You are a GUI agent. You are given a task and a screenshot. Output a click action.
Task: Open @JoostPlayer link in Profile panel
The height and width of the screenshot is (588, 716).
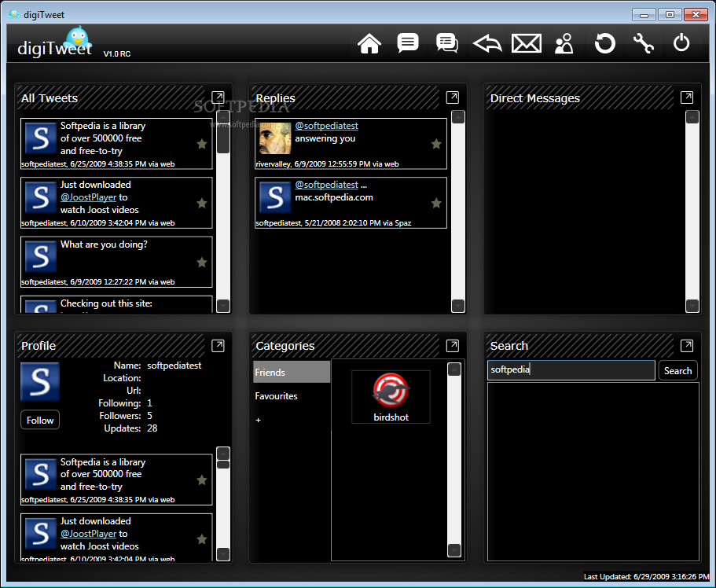coord(89,534)
